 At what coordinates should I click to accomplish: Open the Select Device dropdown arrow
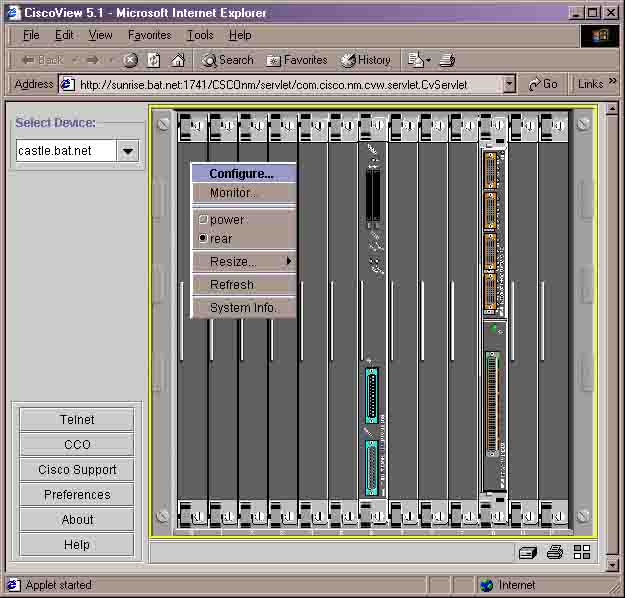(128, 151)
